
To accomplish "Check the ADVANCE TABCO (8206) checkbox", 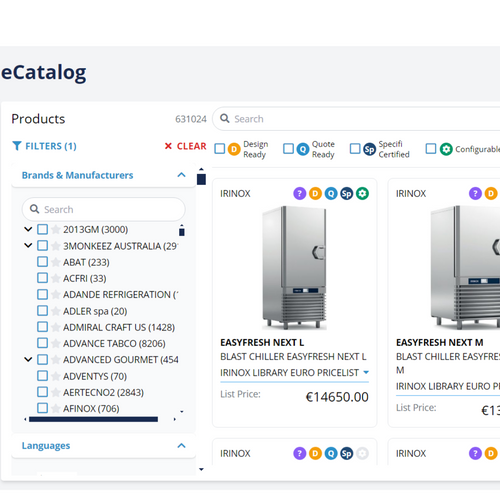I will click(x=42, y=343).
